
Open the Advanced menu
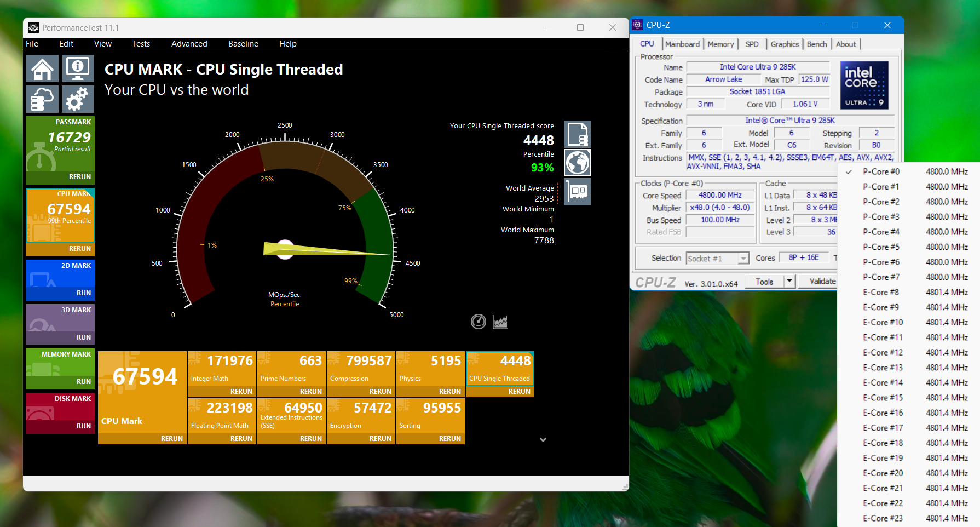click(189, 44)
